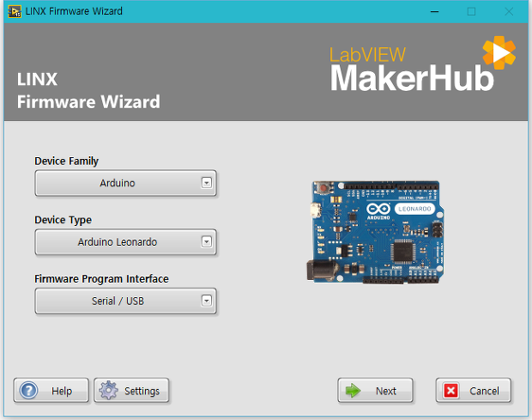Close the LINX Firmware Wizard window
The width and height of the screenshot is (532, 420).
(509, 11)
